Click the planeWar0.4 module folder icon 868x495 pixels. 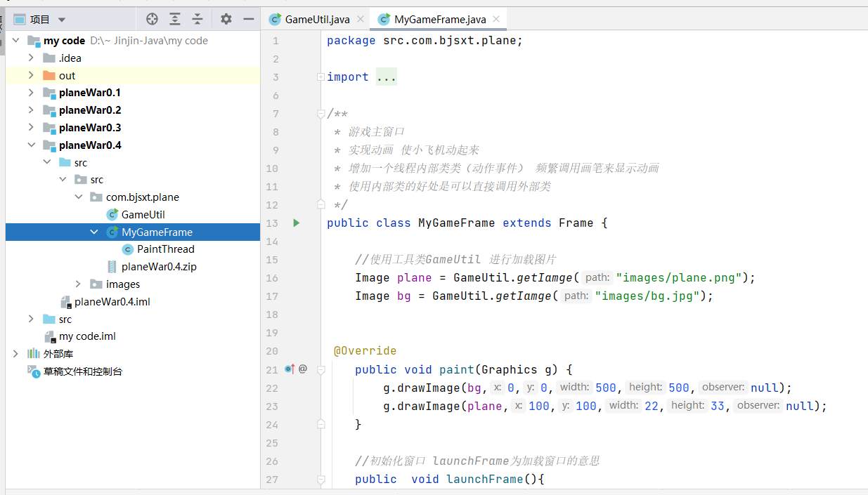tap(48, 145)
